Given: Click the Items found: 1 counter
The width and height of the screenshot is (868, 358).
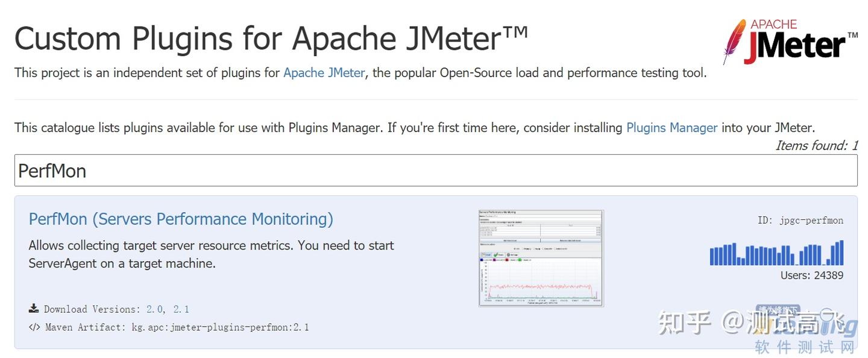Looking at the screenshot, I should 816,145.
